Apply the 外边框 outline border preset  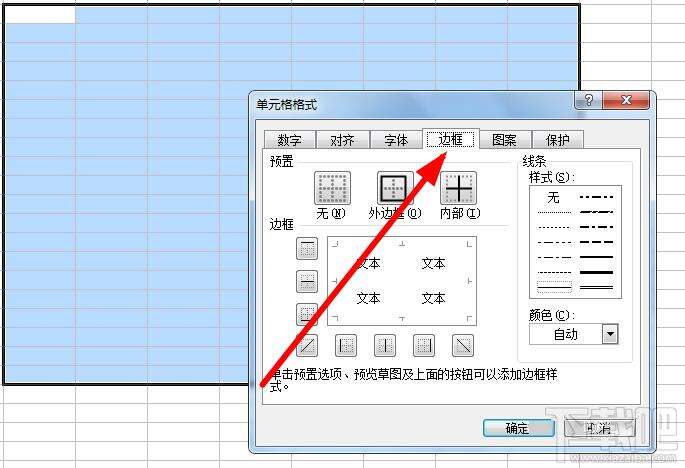click(x=395, y=188)
